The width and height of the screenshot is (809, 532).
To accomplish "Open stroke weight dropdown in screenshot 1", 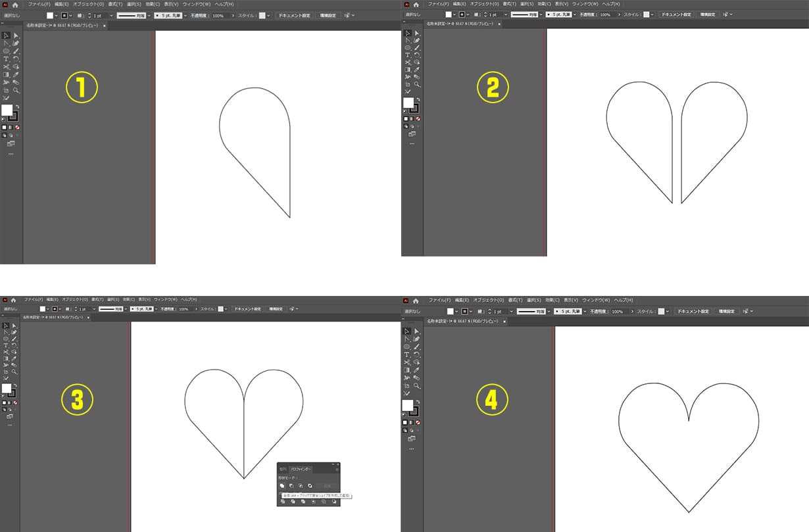I will click(x=111, y=14).
